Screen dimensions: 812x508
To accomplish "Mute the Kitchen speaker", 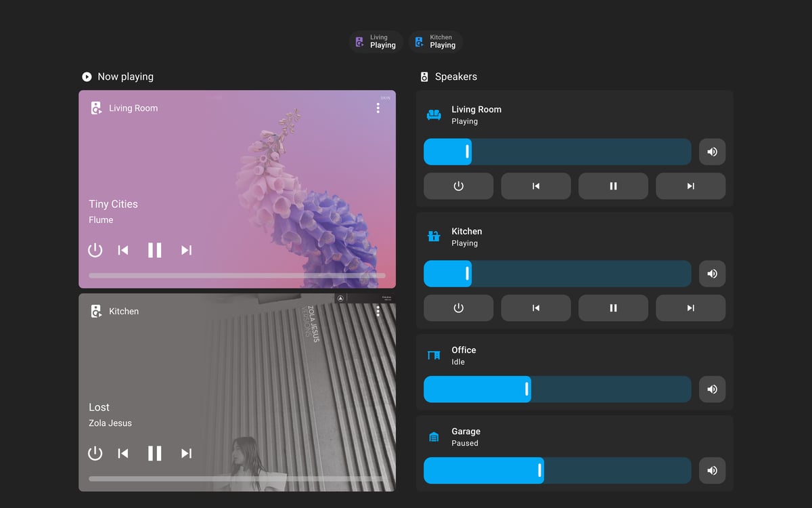I will (712, 274).
